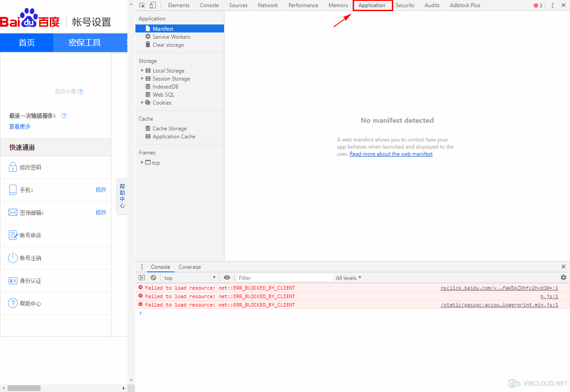
Task: Select Manifest in the Application sidebar
Action: click(x=179, y=28)
